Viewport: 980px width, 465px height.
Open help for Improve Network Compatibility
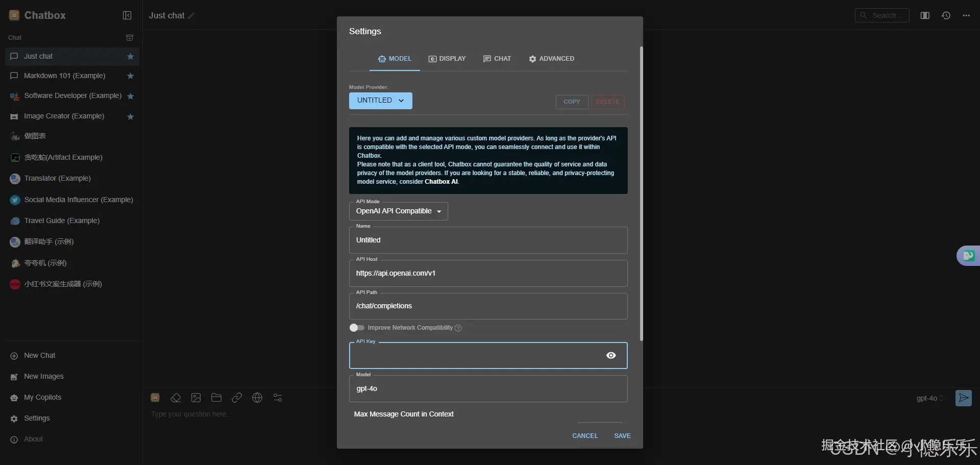tap(458, 328)
